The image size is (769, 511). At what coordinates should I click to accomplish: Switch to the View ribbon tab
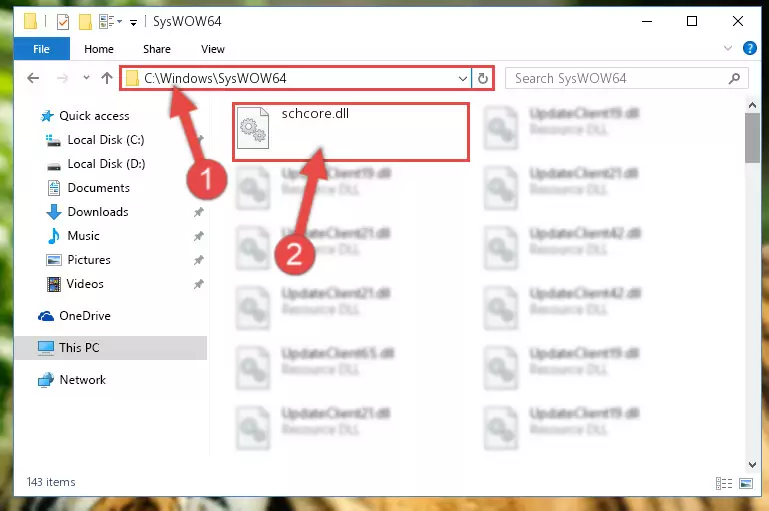pyautogui.click(x=213, y=49)
